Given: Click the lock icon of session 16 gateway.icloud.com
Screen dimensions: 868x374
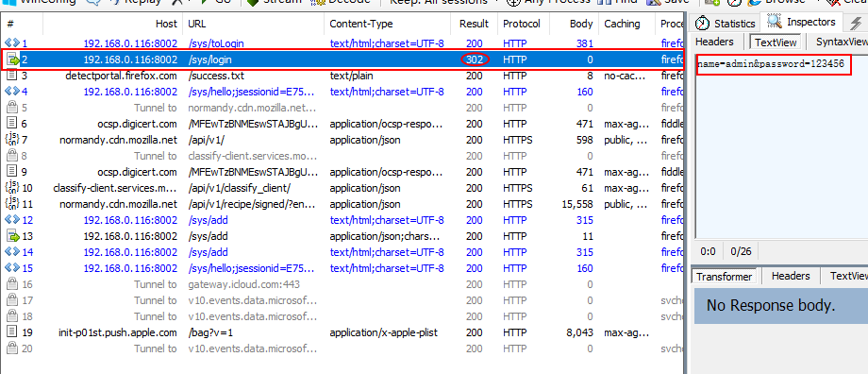Looking at the screenshot, I should [x=11, y=285].
